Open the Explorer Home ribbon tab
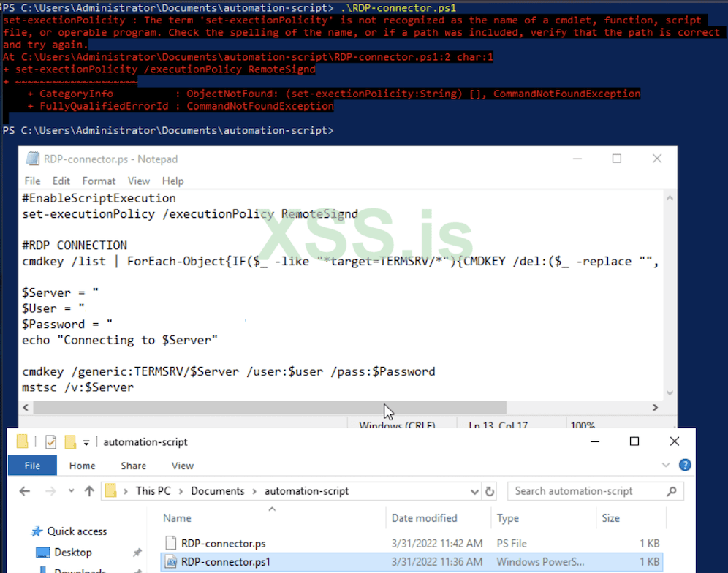This screenshot has height=573, width=728. click(82, 466)
